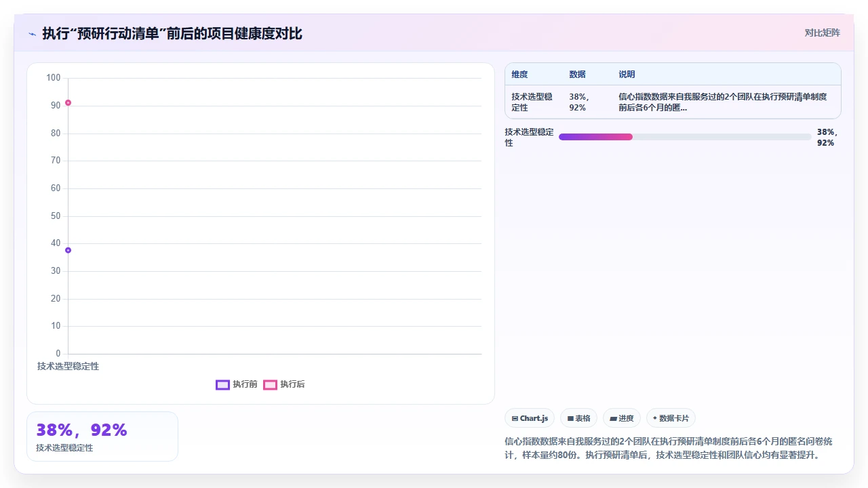Click the 说明 column header
This screenshot has width=868, height=488.
pyautogui.click(x=627, y=75)
